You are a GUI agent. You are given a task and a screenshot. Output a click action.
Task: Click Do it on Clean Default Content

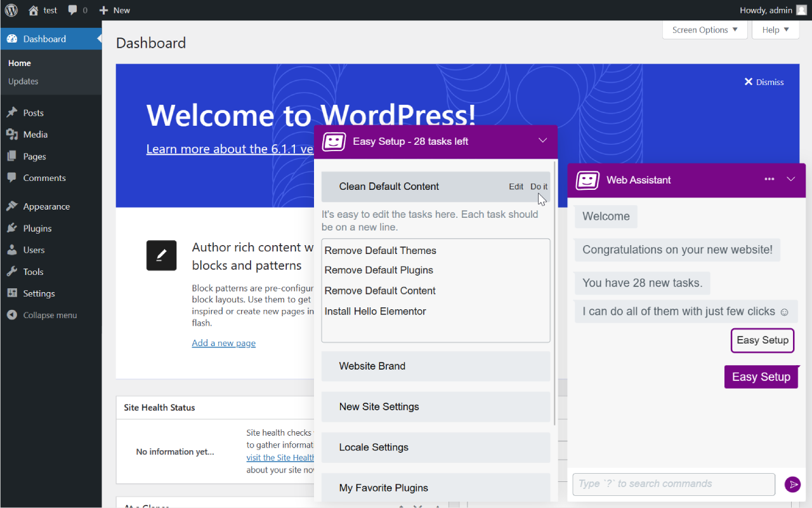click(539, 187)
